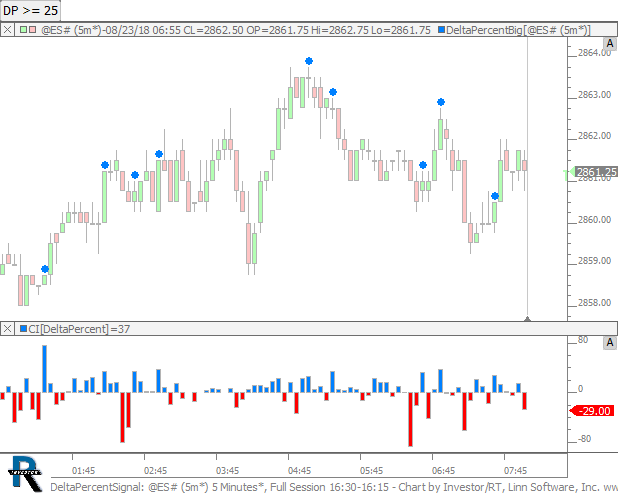The width and height of the screenshot is (618, 494).
Task: Click the 2862.00 price scale label
Action: pyautogui.click(x=594, y=136)
